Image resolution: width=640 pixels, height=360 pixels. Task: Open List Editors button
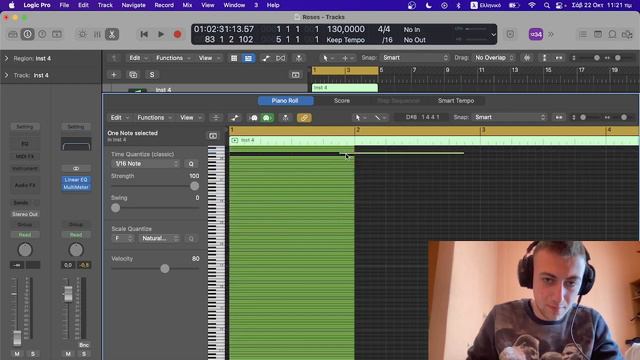(x=583, y=34)
